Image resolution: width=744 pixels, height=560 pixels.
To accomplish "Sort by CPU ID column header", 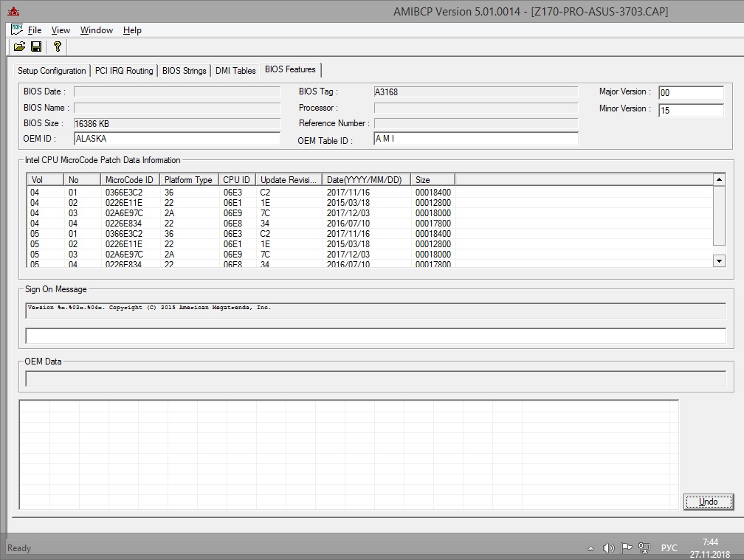I will point(237,180).
